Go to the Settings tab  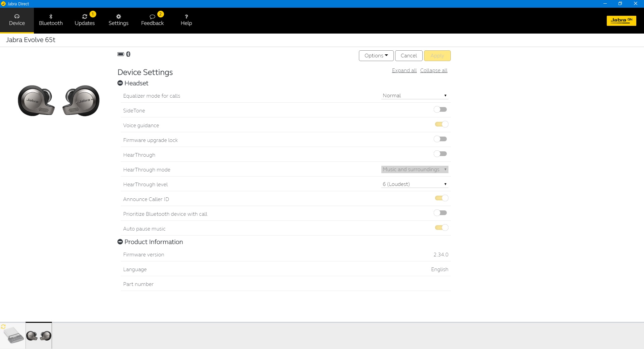[x=118, y=20]
